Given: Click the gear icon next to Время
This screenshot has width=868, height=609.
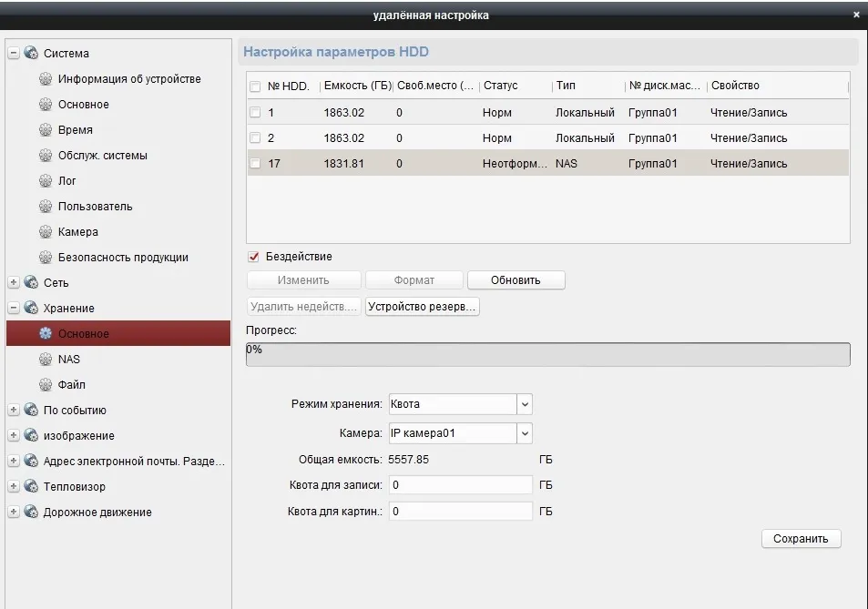Looking at the screenshot, I should click(x=46, y=130).
